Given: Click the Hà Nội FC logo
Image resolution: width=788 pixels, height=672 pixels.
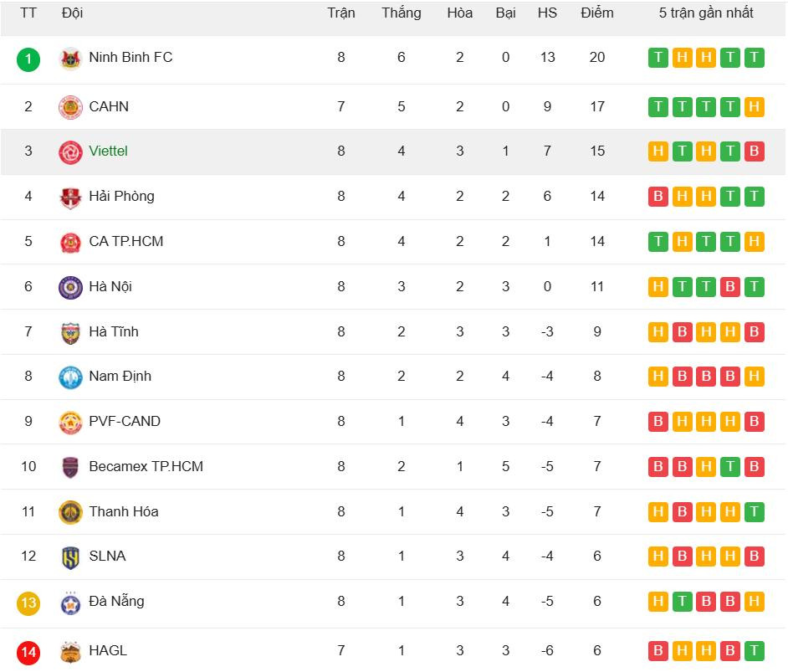Looking at the screenshot, I should [70, 287].
